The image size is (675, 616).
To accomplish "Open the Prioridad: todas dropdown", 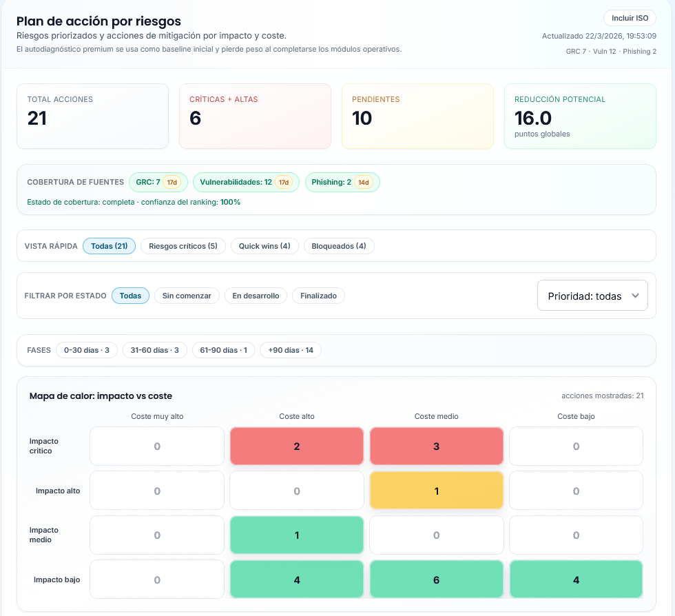I will point(592,296).
